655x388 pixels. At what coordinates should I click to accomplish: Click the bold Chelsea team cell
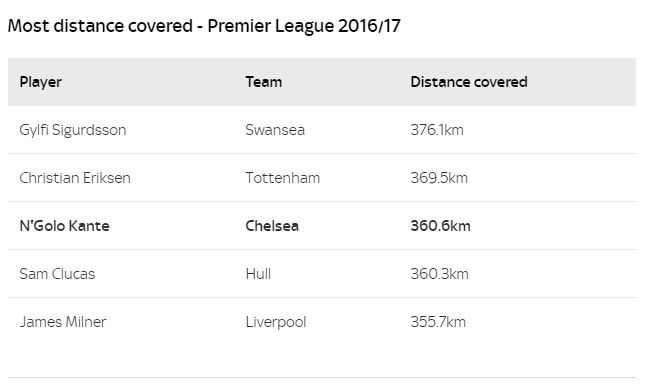(272, 226)
